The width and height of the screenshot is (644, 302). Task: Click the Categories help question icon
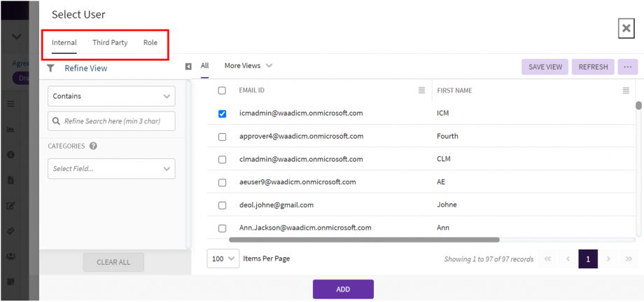pos(93,146)
